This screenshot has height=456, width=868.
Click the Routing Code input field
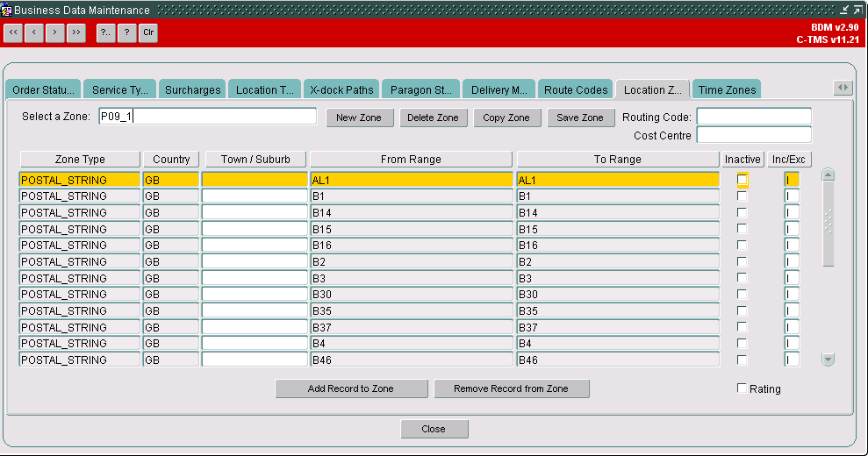[754, 117]
